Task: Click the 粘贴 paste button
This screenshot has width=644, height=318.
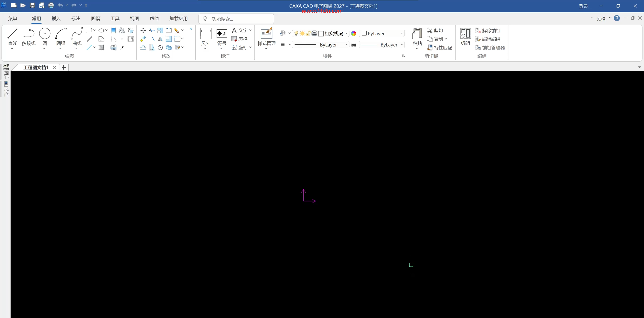Action: (417, 37)
